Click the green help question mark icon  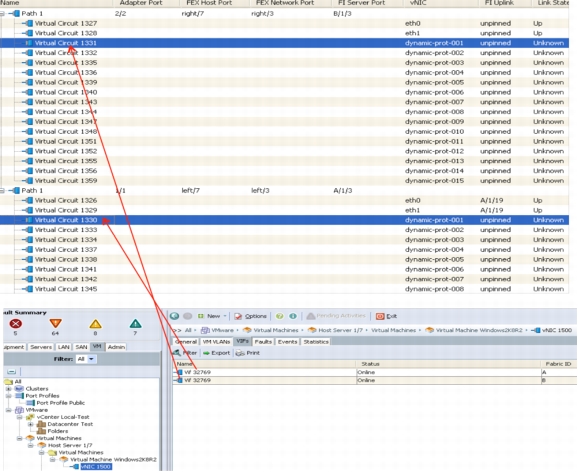[279, 316]
